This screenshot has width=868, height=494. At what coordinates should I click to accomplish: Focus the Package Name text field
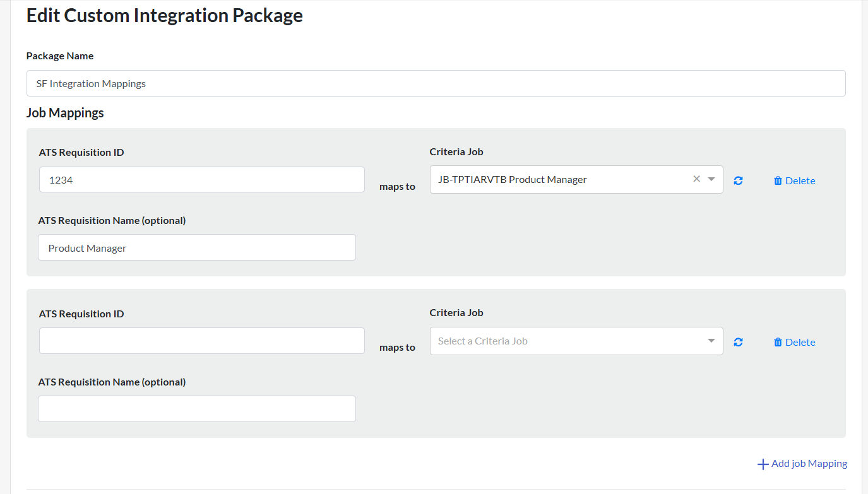(x=436, y=83)
